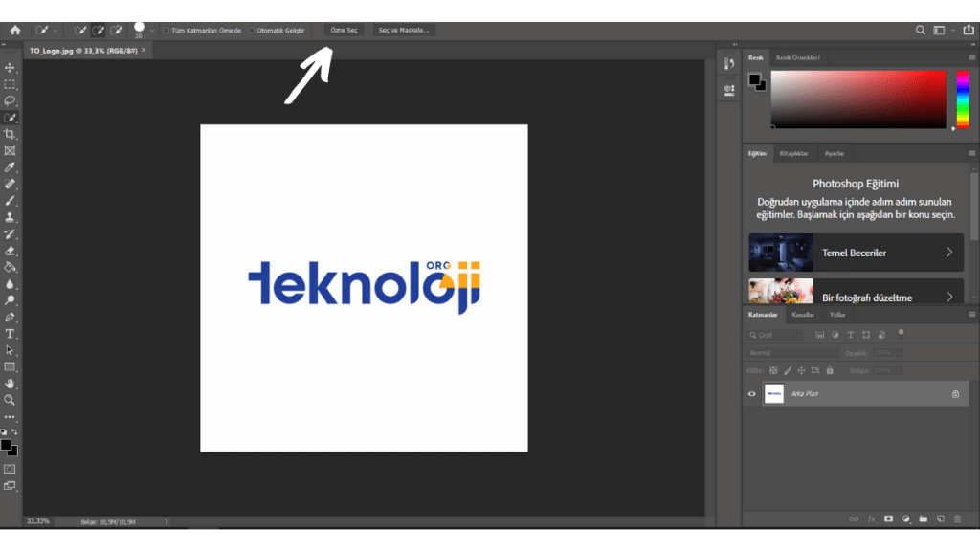Switch to Ayarlar tab
Viewport: 980px width, 551px height.
point(835,153)
